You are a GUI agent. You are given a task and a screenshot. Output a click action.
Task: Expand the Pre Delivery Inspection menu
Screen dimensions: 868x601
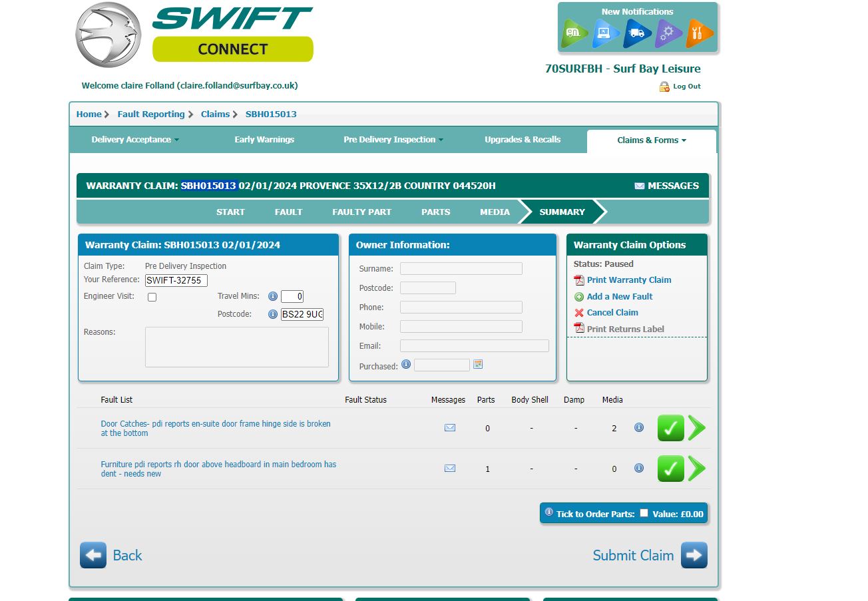[393, 140]
